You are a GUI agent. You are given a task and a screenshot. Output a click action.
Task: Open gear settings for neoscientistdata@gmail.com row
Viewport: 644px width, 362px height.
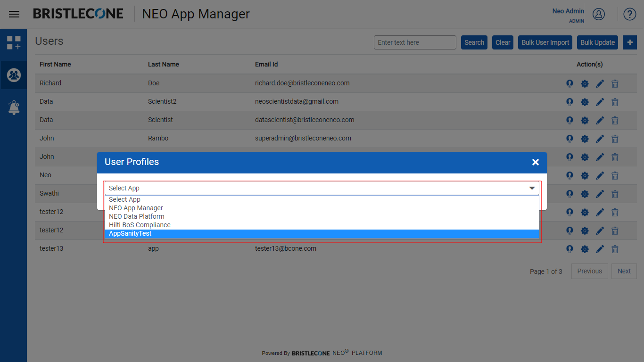click(x=585, y=102)
